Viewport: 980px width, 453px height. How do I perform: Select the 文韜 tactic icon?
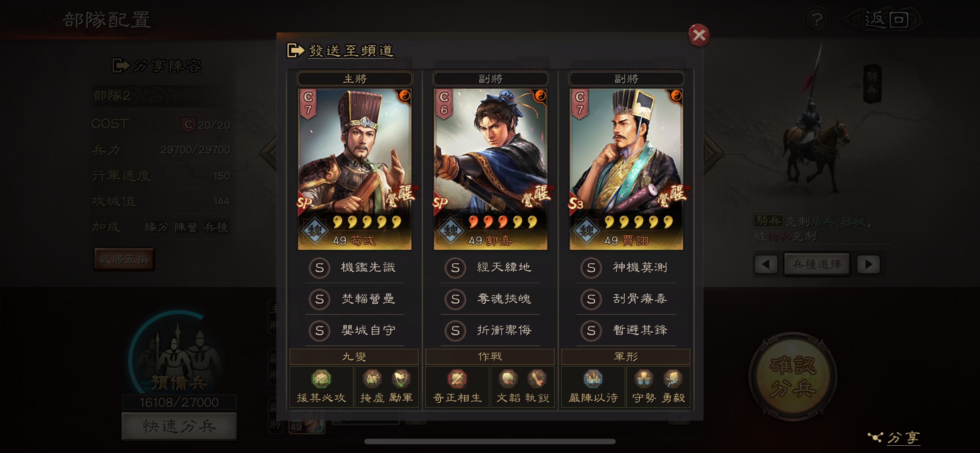pyautogui.click(x=508, y=379)
